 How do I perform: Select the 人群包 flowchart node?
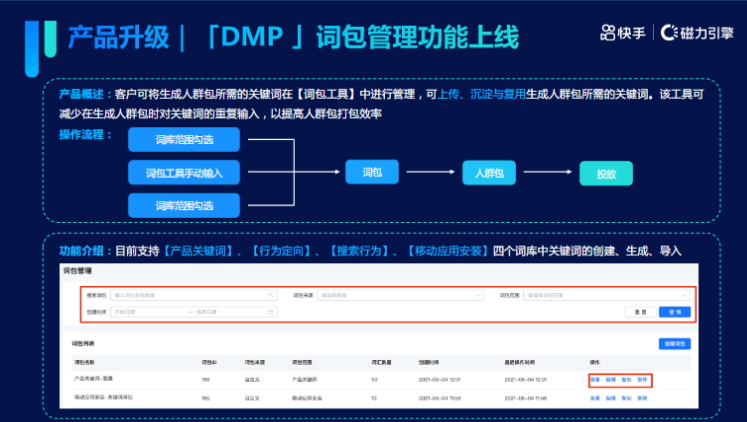489,172
